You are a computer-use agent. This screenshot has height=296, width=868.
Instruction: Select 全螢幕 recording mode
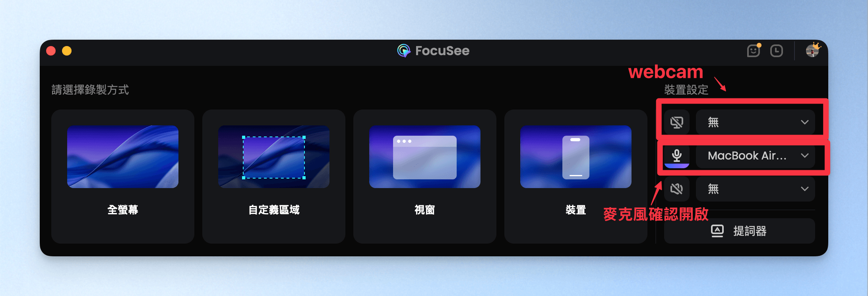click(123, 210)
